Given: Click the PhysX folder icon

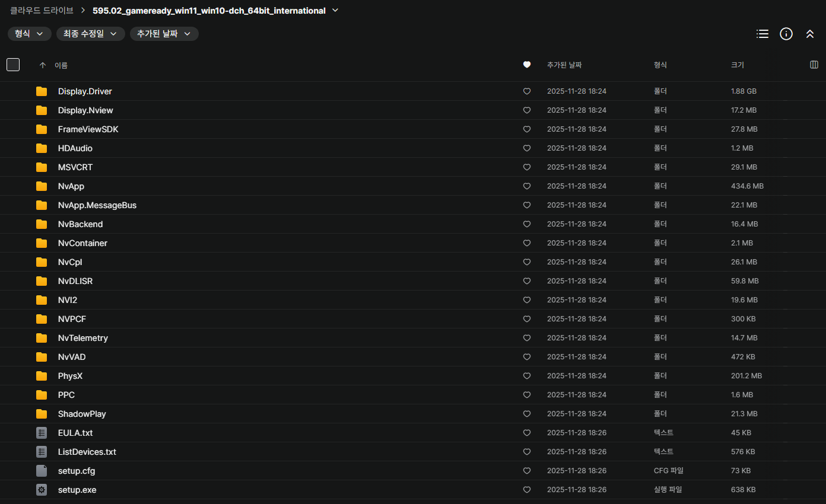Looking at the screenshot, I should [42, 376].
